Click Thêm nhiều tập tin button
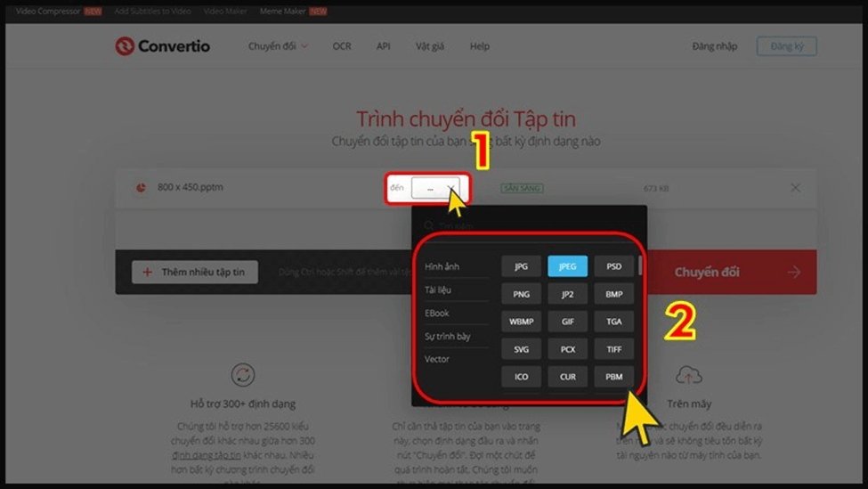 click(195, 272)
